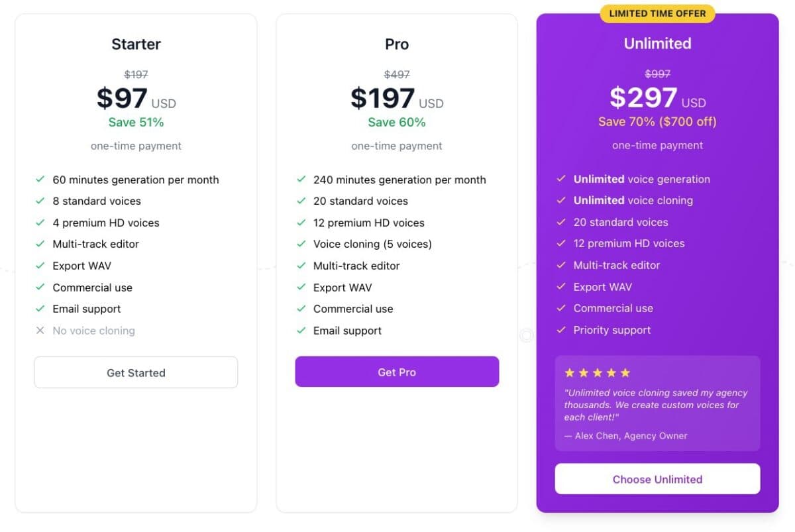Click the last star of the five-star rating
The width and height of the screenshot is (795, 532).
click(x=627, y=372)
